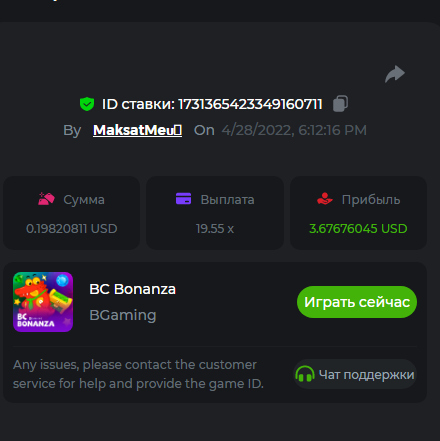
Task: Open the BC Bonanza game thumbnail
Action: [43, 302]
